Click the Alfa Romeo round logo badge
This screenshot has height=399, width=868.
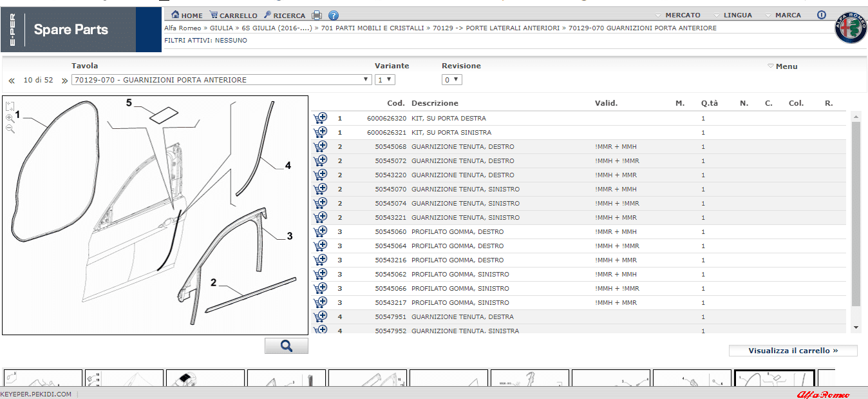pos(851,28)
